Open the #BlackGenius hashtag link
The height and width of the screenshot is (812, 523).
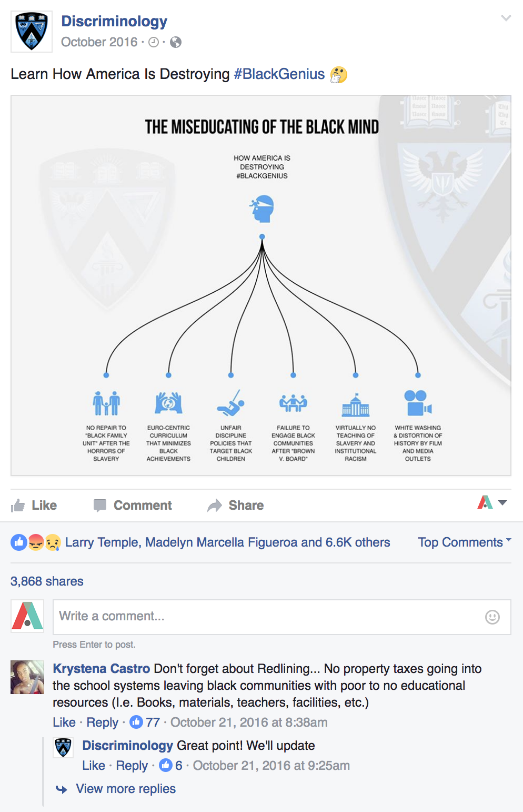coord(279,74)
